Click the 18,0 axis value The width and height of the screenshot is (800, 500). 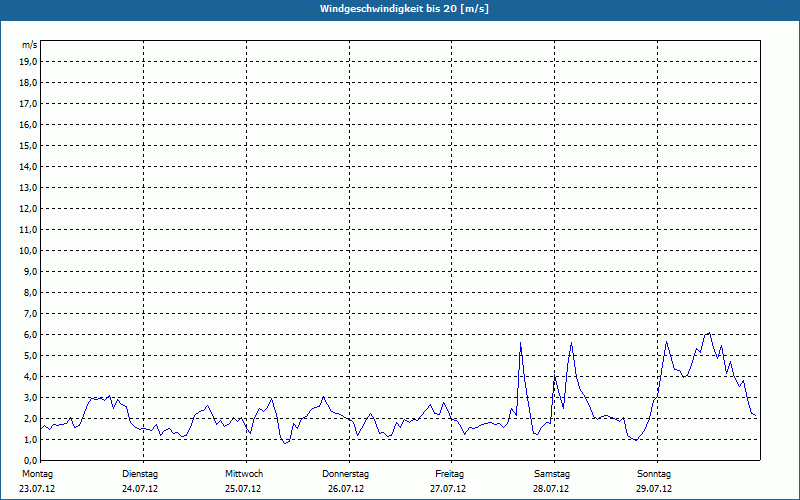tap(28, 83)
